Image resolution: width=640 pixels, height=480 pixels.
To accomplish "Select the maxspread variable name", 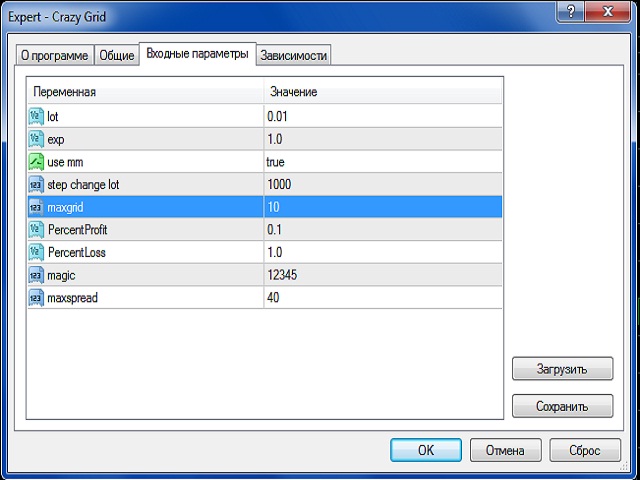I will pos(73,298).
